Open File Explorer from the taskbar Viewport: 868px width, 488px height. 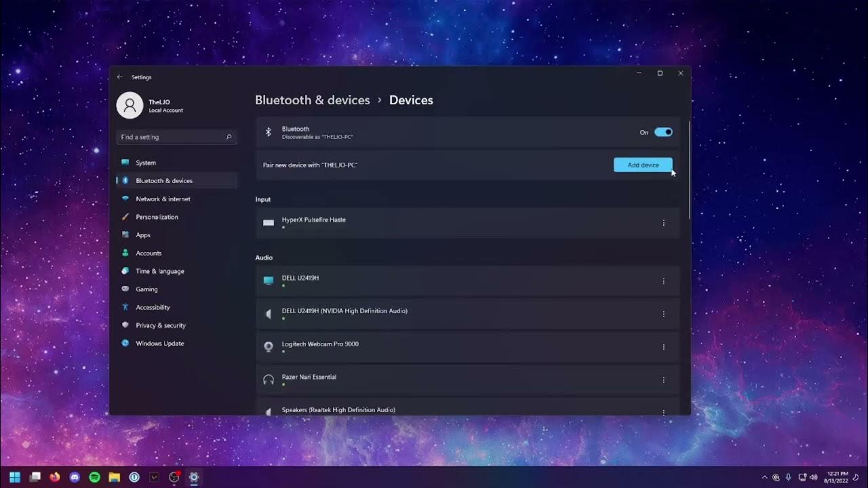115,477
